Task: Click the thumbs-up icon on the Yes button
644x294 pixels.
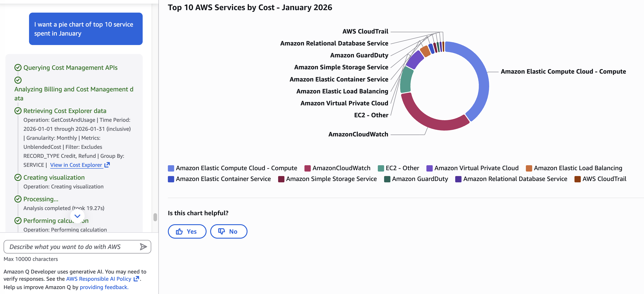Action: pyautogui.click(x=180, y=231)
